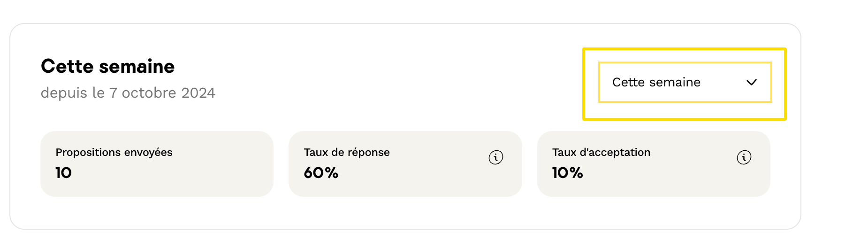Screen dimensions: 868x248
Task: Click the value 10 under Propositions envoyées
Action: click(x=63, y=173)
